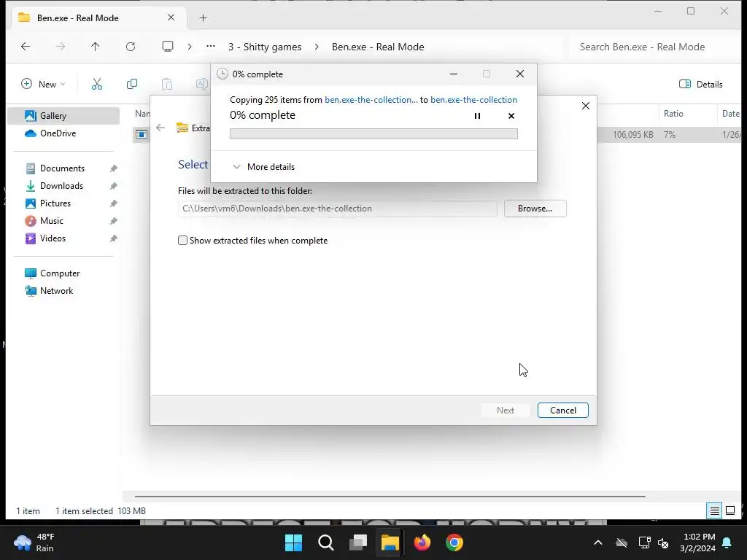This screenshot has width=747, height=560.
Task: Click the Paste icon in toolbar
Action: coord(167,85)
